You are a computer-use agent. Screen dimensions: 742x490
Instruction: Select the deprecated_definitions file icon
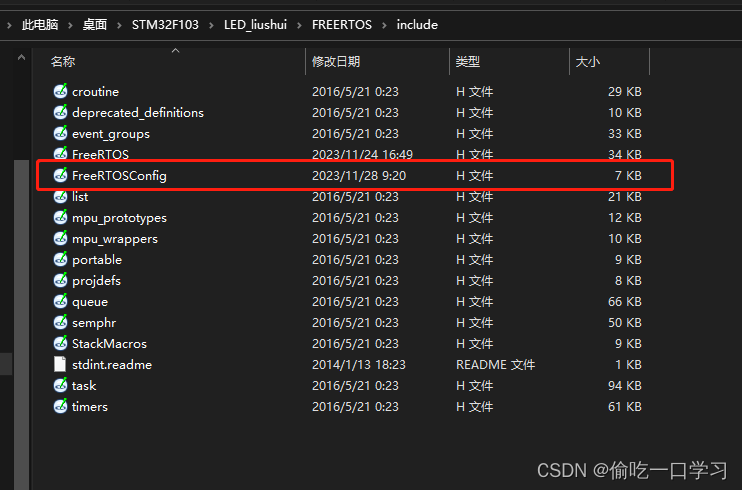[x=60, y=112]
